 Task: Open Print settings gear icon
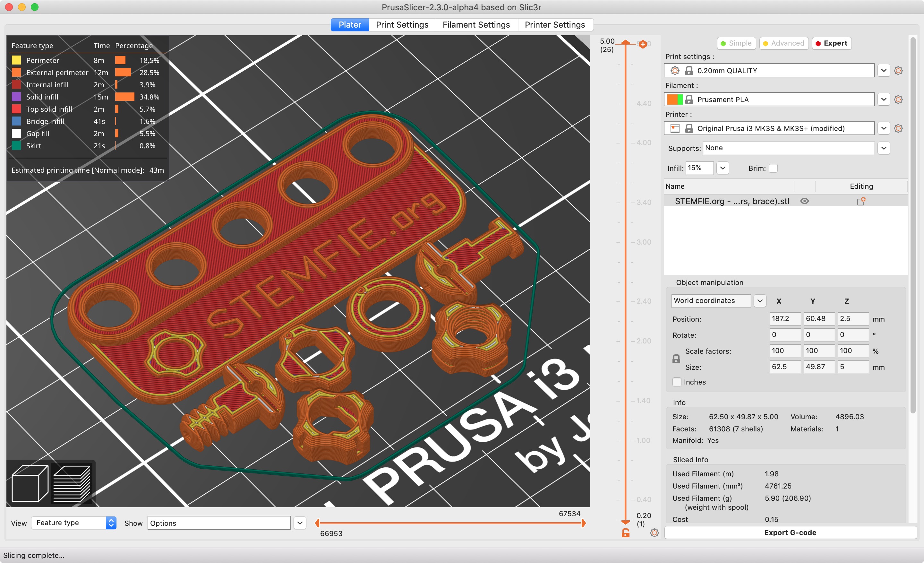[x=898, y=71]
